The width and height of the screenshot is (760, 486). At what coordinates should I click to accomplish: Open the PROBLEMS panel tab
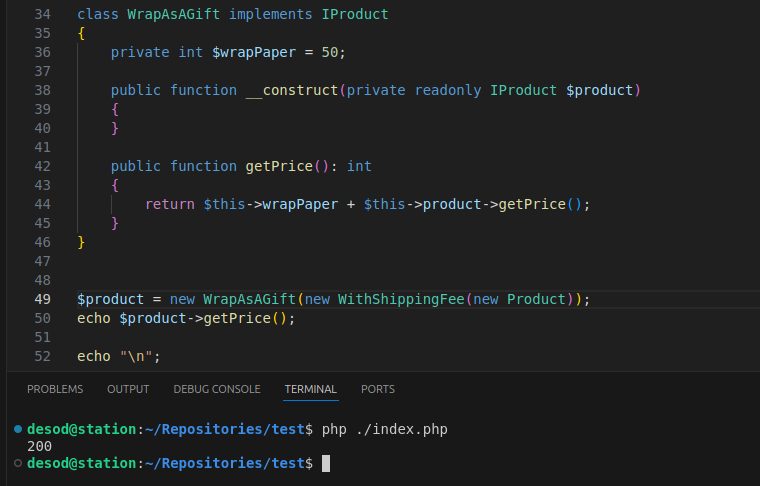tap(55, 389)
